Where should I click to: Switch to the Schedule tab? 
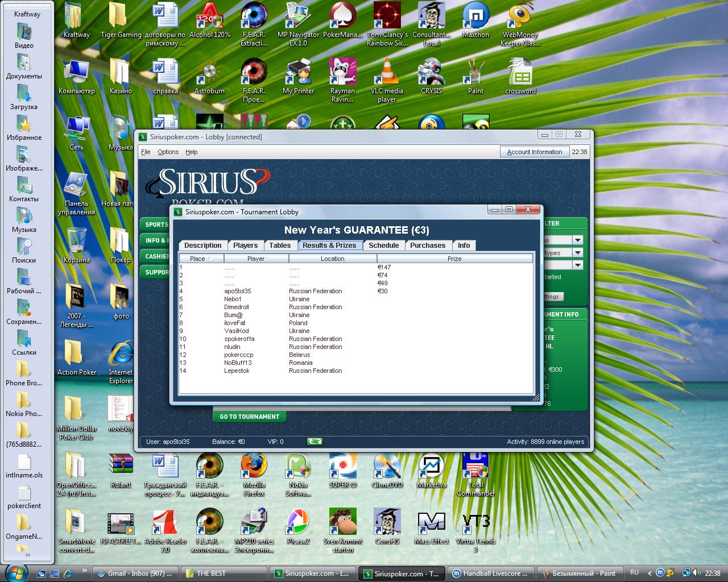coord(383,246)
